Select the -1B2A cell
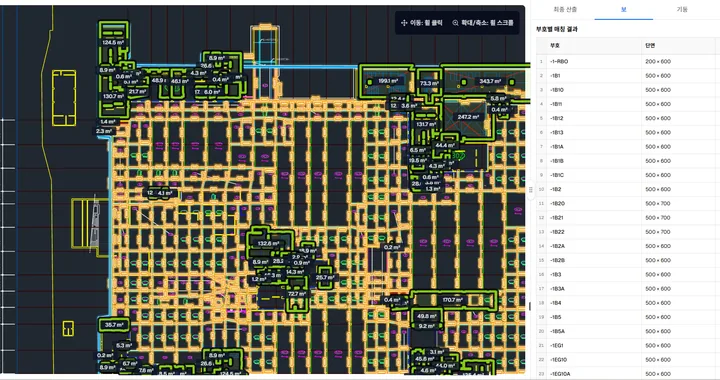Viewport: 720px width, 380px height. [593, 246]
